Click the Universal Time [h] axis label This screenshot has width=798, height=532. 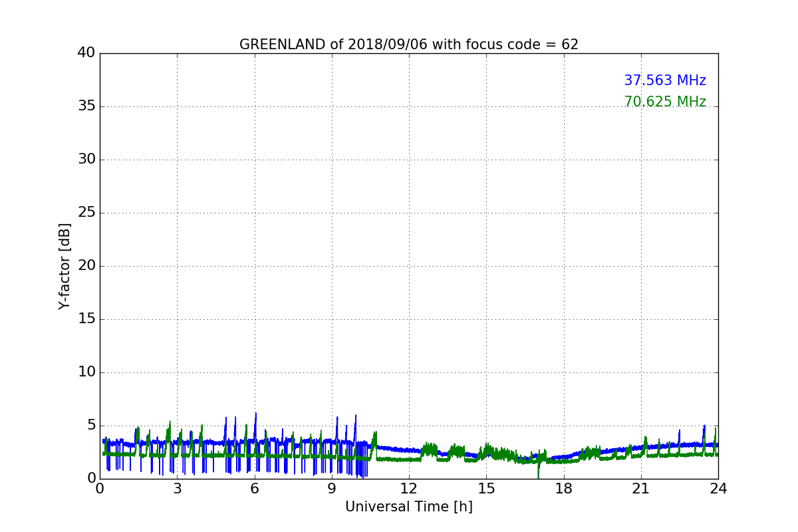(408, 507)
